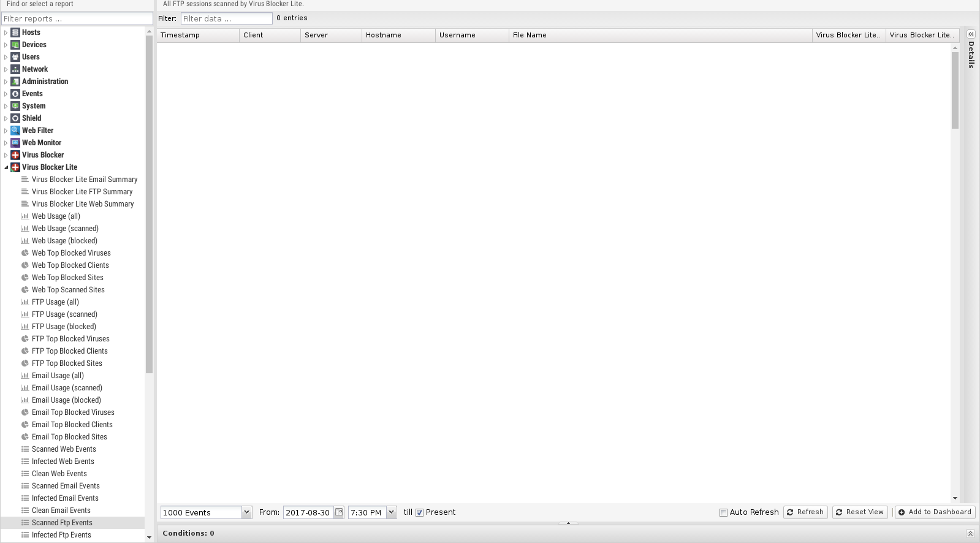Click the Filter data input field

tap(226, 18)
